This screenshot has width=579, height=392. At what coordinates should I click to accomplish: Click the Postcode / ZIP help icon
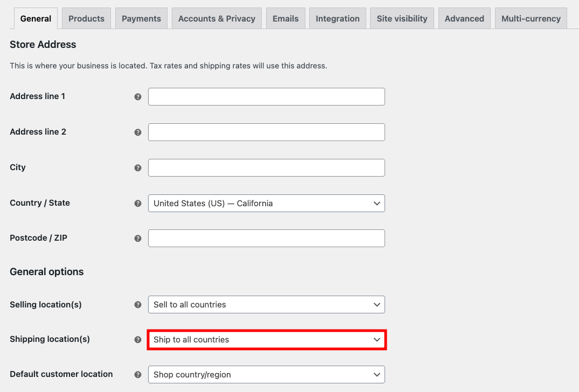point(138,237)
